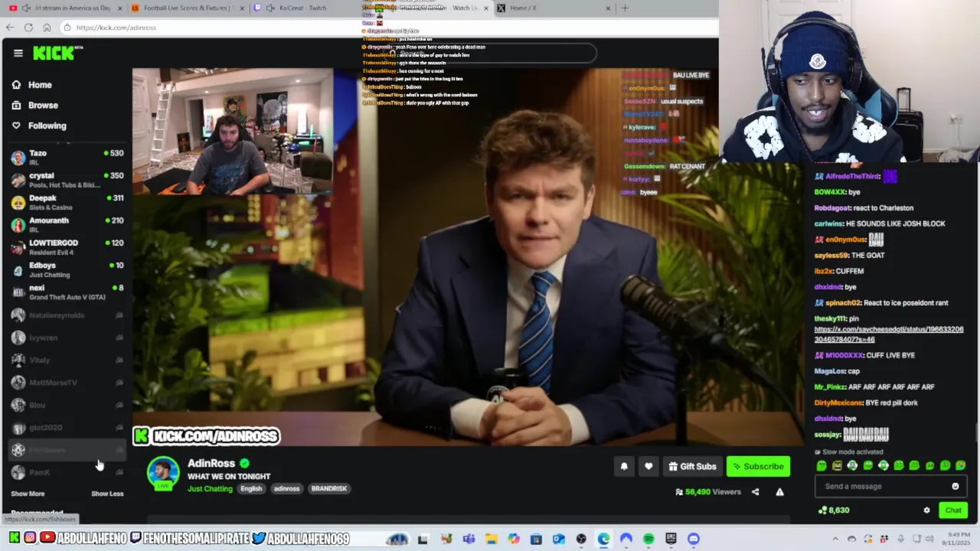
Task: Click AdinRoss profile avatar
Action: tap(163, 472)
